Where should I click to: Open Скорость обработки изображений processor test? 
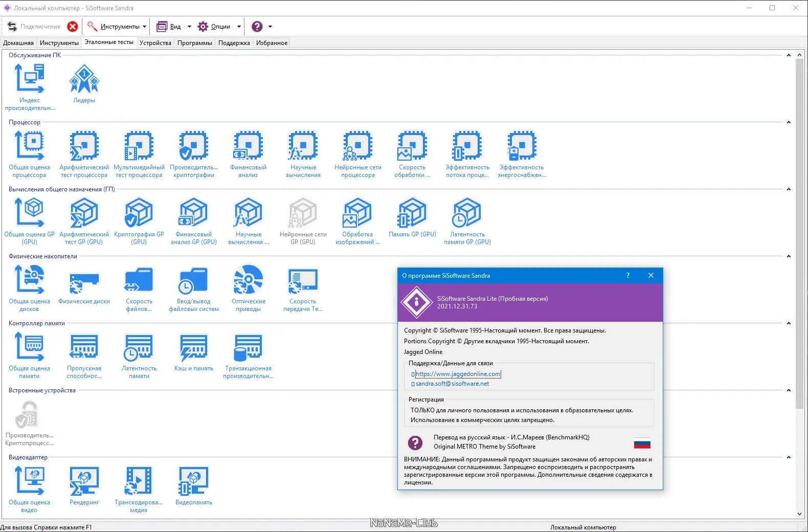pyautogui.click(x=412, y=154)
